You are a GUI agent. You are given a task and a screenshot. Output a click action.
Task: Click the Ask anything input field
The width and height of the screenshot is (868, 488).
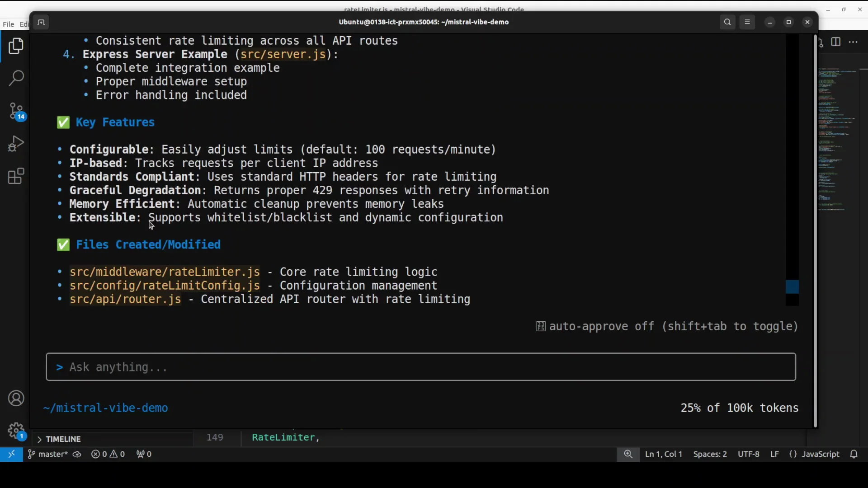(x=420, y=367)
